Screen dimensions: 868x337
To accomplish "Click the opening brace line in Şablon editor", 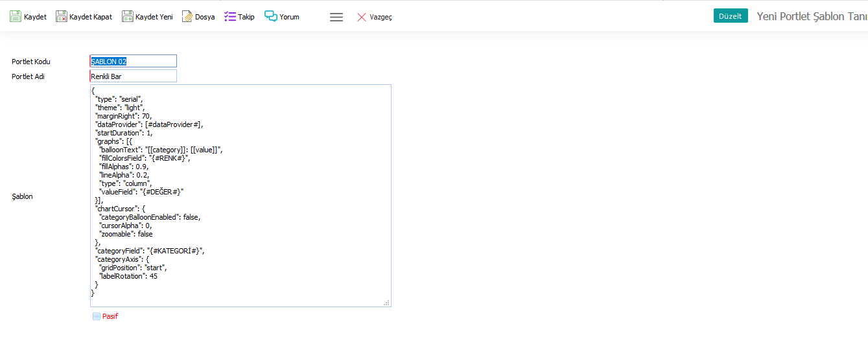I will 94,91.
